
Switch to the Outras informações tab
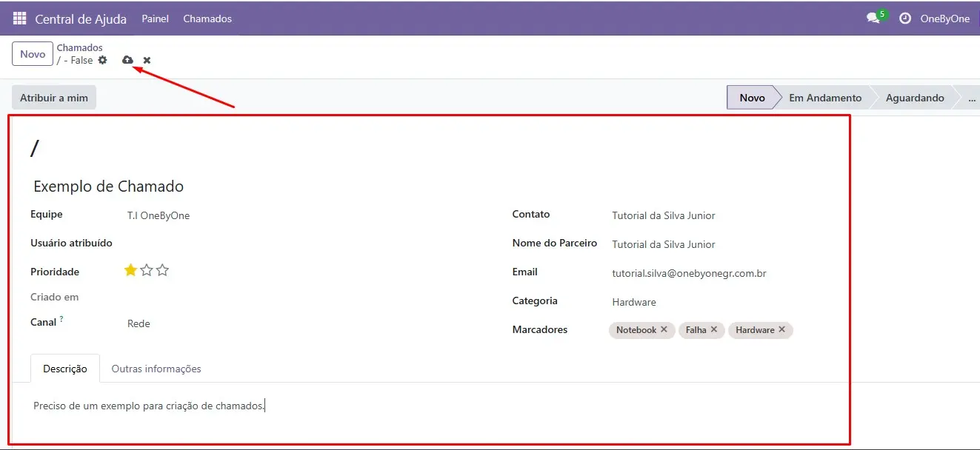tap(156, 369)
